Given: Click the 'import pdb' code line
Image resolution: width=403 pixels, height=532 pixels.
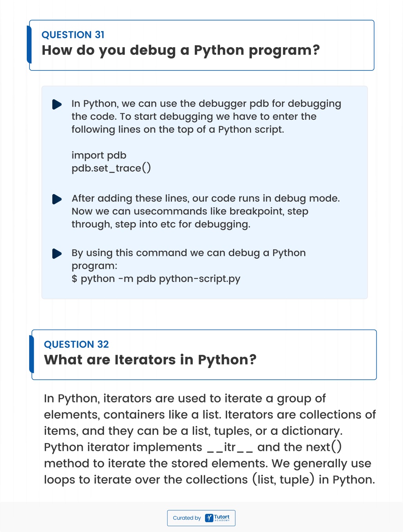Looking at the screenshot, I should pos(99,155).
